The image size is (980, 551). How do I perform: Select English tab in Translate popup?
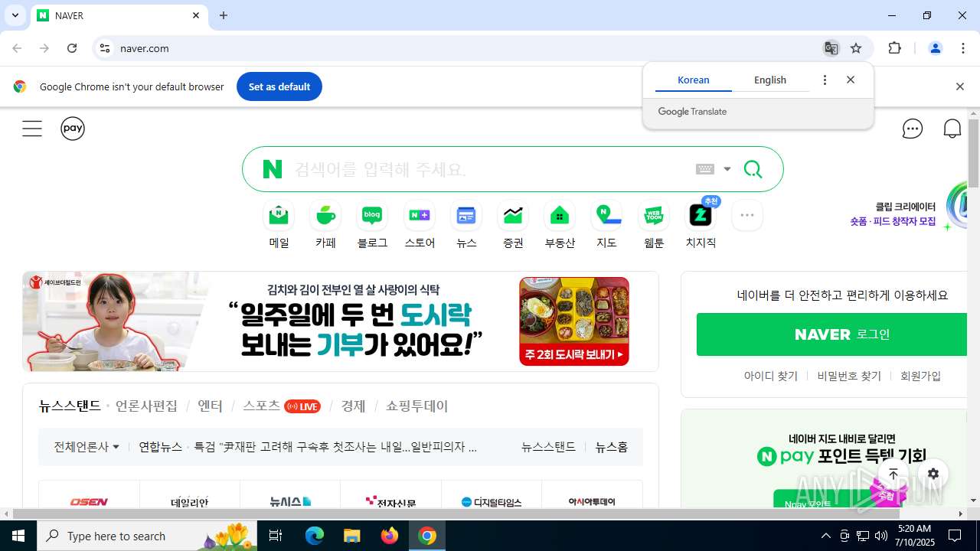coord(770,80)
